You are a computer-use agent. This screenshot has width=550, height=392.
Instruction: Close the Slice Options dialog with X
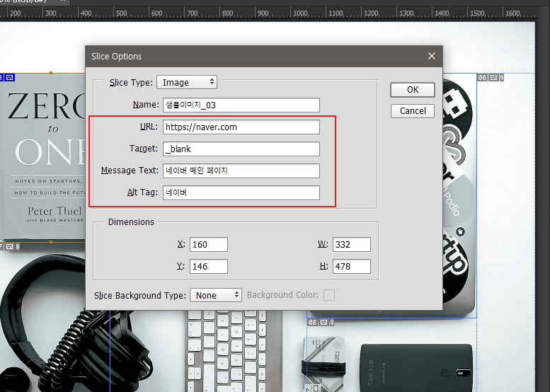click(432, 56)
